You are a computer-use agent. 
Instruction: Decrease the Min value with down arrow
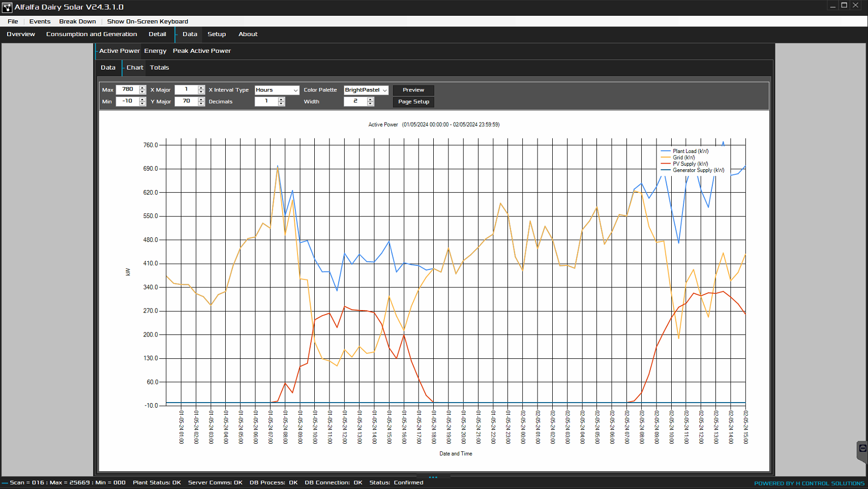pyautogui.click(x=142, y=104)
